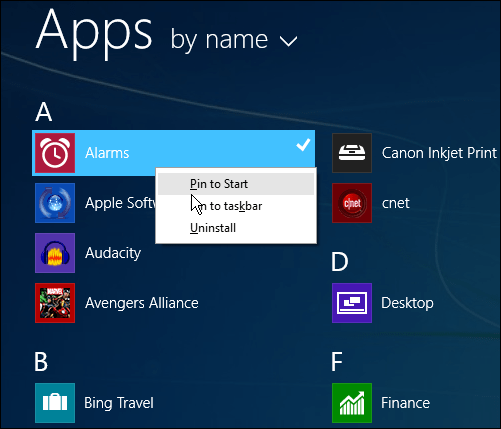
Task: Choose Pin to Start from context menu
Action: pos(236,184)
